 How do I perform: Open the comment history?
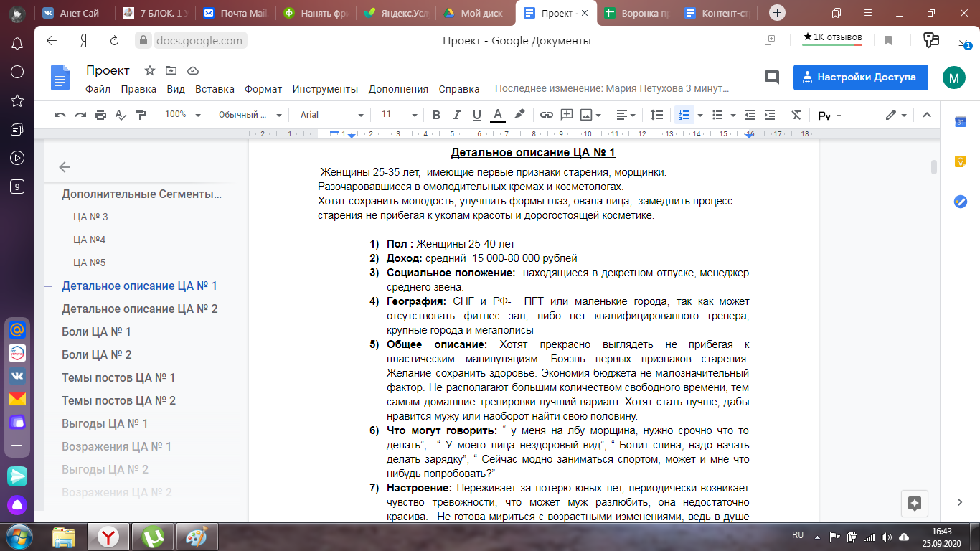[x=772, y=77]
